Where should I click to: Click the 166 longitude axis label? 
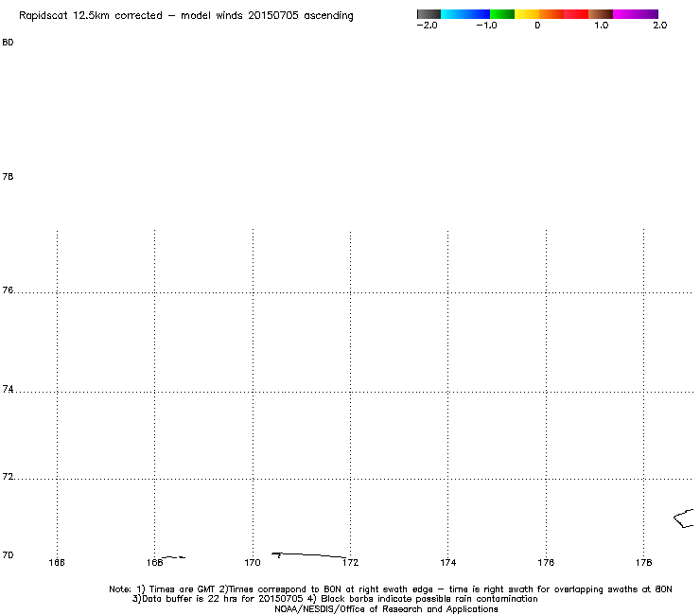(57, 563)
